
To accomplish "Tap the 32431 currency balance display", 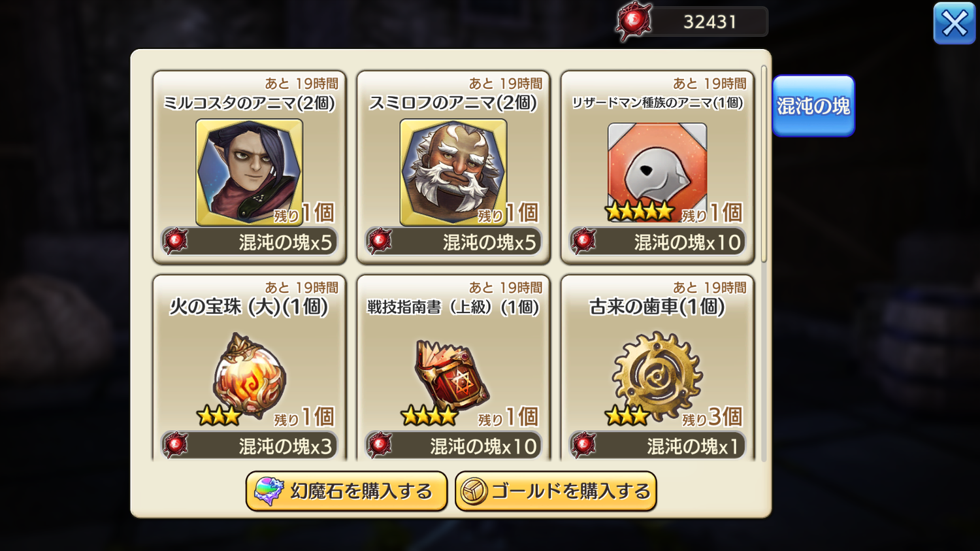I will click(710, 22).
